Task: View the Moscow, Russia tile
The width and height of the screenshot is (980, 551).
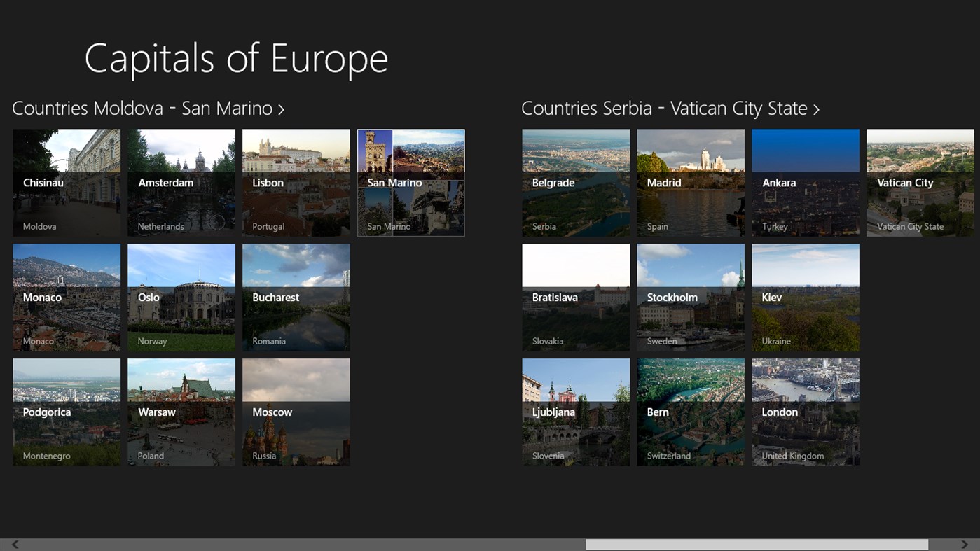Action: [x=296, y=412]
